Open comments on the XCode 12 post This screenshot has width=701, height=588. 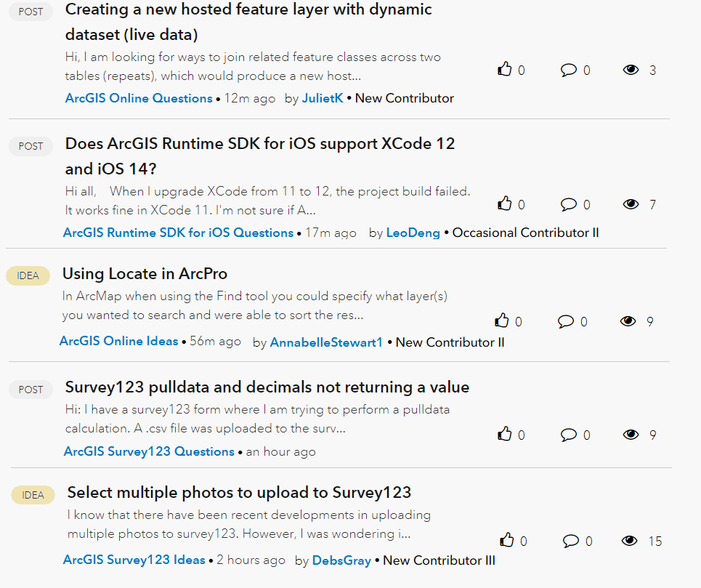pos(570,204)
